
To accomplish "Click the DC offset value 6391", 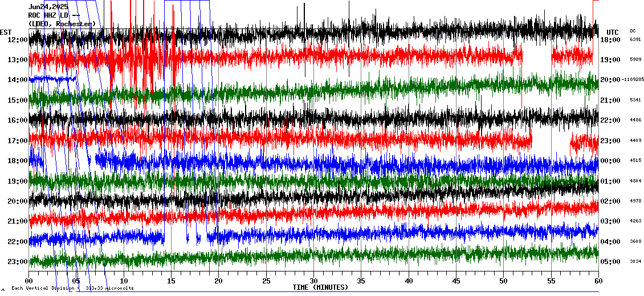I will pyautogui.click(x=635, y=40).
